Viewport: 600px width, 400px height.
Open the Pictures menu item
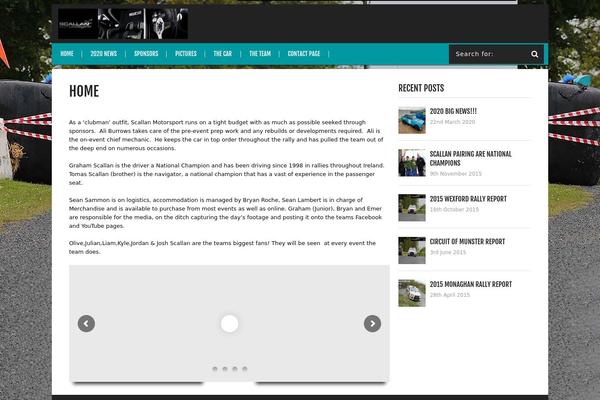coord(186,54)
